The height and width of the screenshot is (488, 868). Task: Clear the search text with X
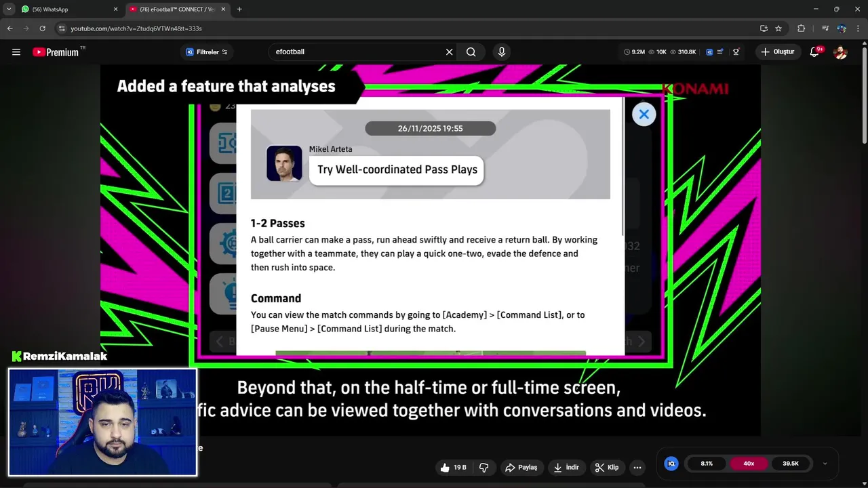coord(449,52)
